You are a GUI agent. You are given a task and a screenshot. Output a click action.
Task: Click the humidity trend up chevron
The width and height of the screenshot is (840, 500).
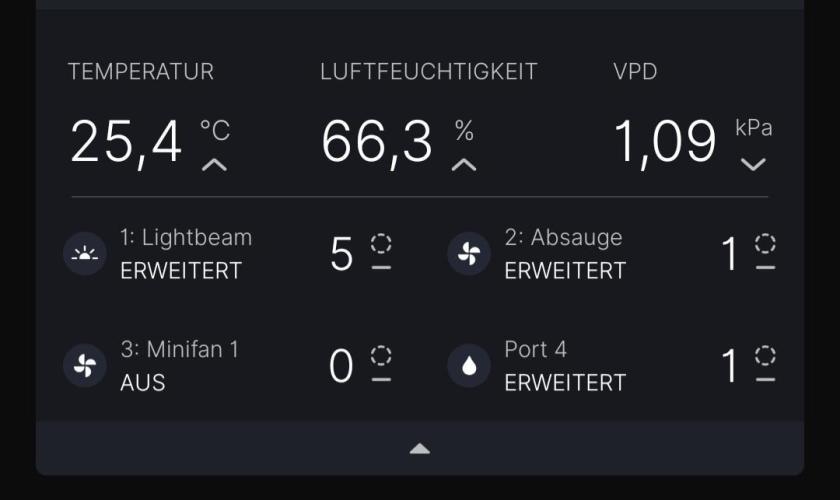[464, 164]
